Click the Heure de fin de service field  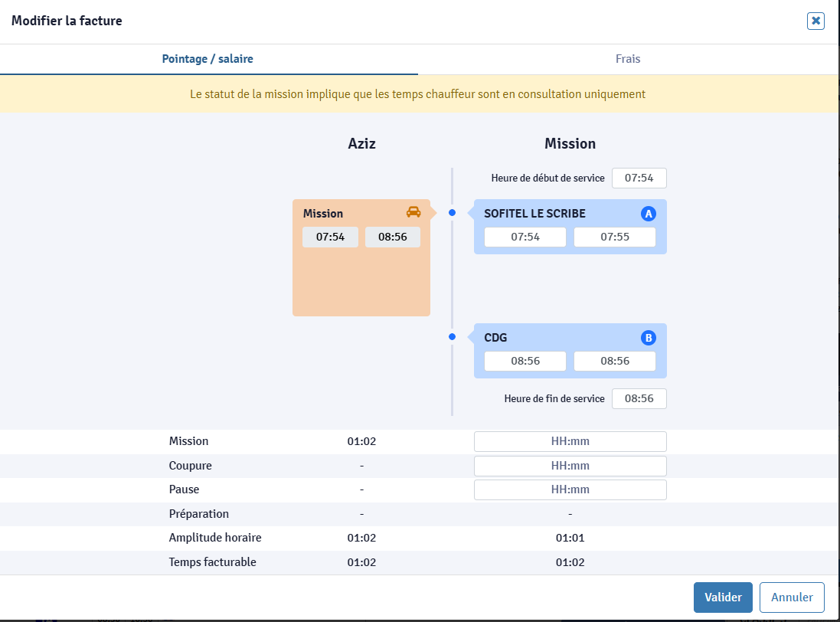pyautogui.click(x=639, y=399)
